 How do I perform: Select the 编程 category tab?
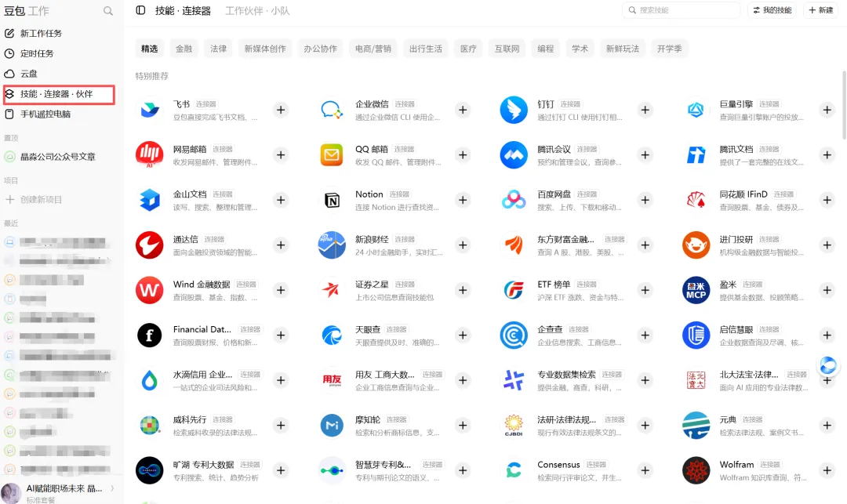pyautogui.click(x=546, y=49)
